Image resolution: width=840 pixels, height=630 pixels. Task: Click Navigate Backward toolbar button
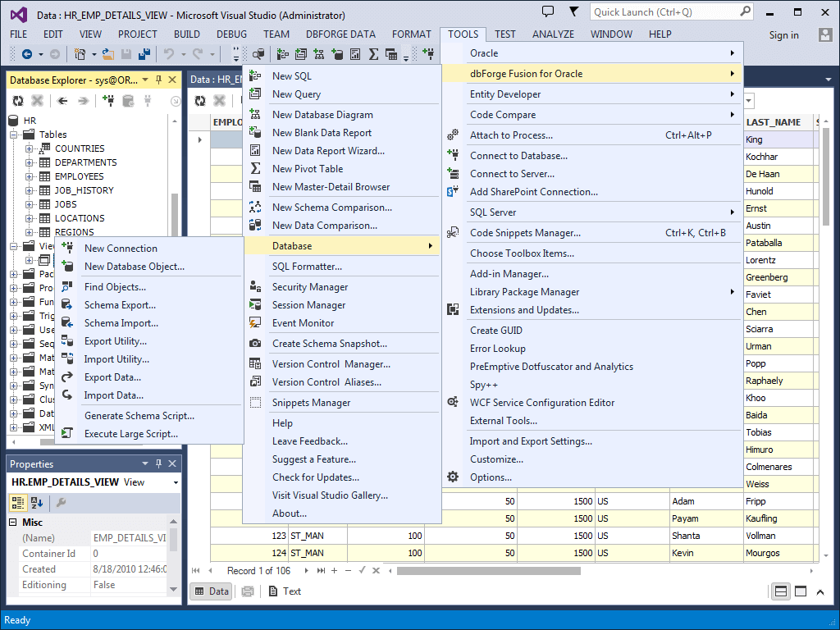[27, 54]
